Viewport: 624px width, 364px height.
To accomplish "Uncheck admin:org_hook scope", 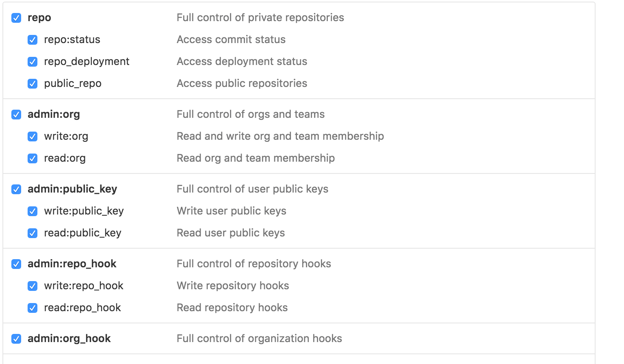I will point(16,339).
